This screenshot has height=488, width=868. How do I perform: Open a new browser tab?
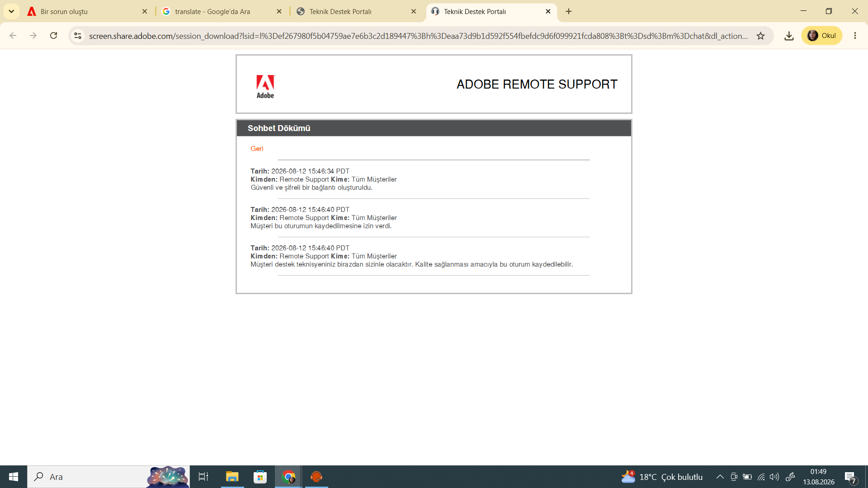click(569, 11)
